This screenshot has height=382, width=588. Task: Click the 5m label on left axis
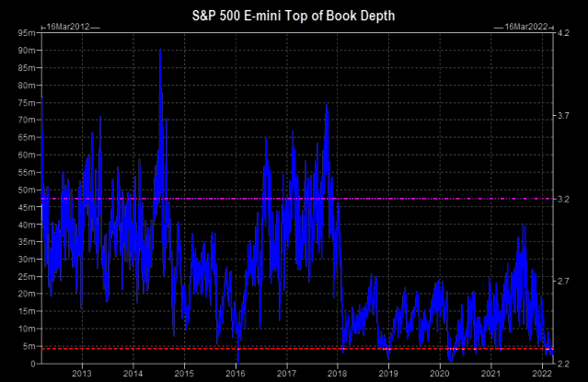29,346
